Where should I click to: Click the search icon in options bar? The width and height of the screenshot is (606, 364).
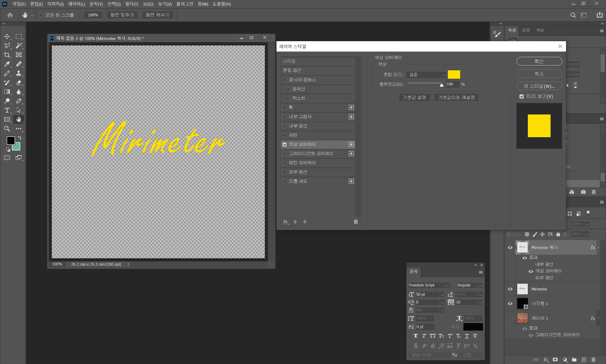pos(573,15)
